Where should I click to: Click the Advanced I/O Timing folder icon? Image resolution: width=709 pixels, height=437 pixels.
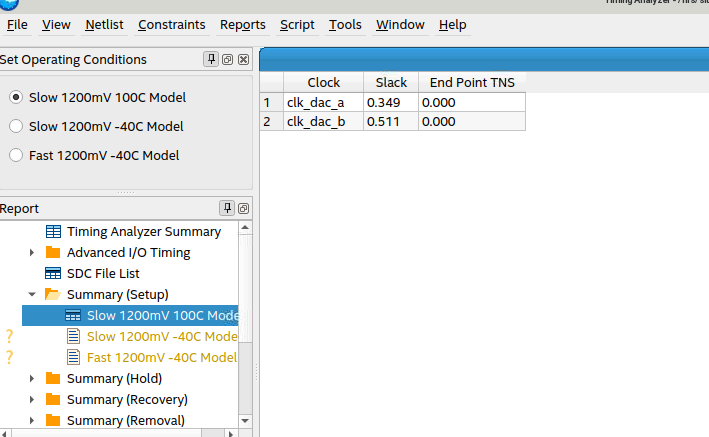(x=53, y=252)
